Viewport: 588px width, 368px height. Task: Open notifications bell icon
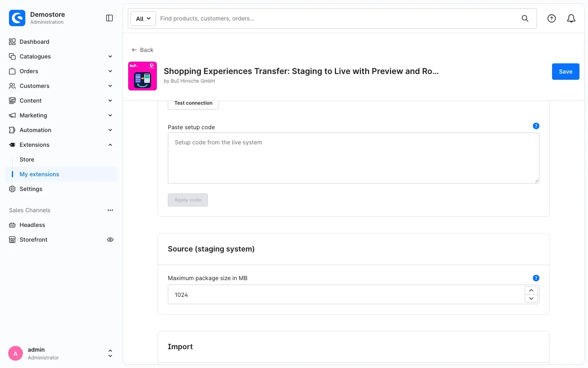click(571, 18)
